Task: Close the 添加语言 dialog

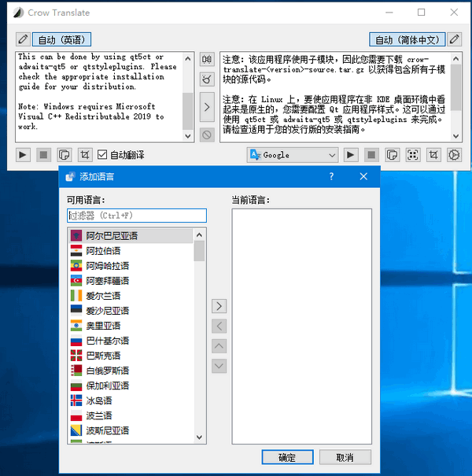Action: pyautogui.click(x=363, y=176)
